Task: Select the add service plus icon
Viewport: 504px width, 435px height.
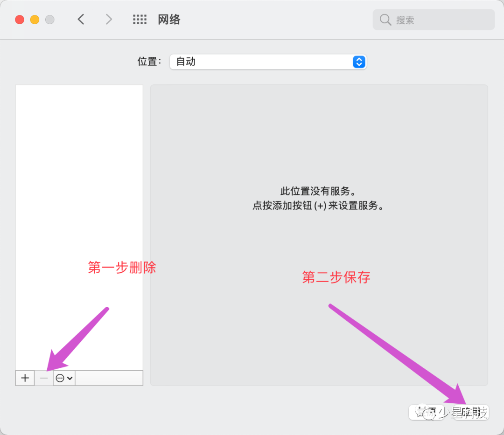Action: [24, 378]
